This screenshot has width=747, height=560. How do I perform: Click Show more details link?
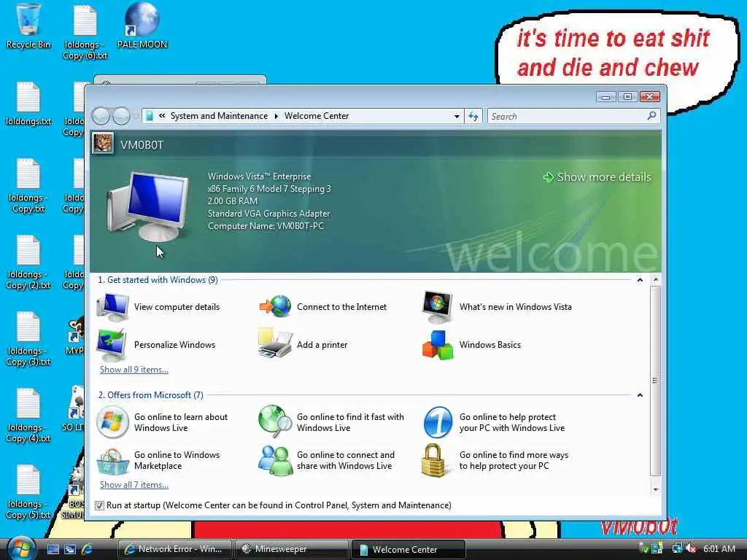point(597,177)
